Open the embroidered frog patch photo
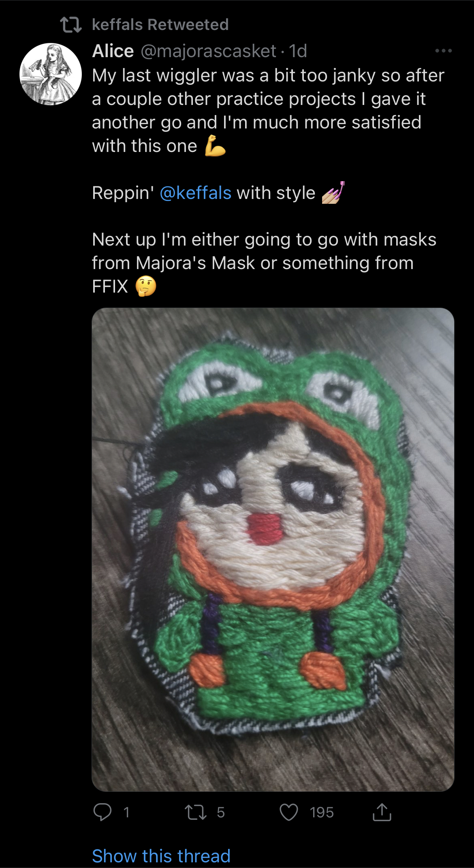474x868 pixels. pyautogui.click(x=273, y=549)
